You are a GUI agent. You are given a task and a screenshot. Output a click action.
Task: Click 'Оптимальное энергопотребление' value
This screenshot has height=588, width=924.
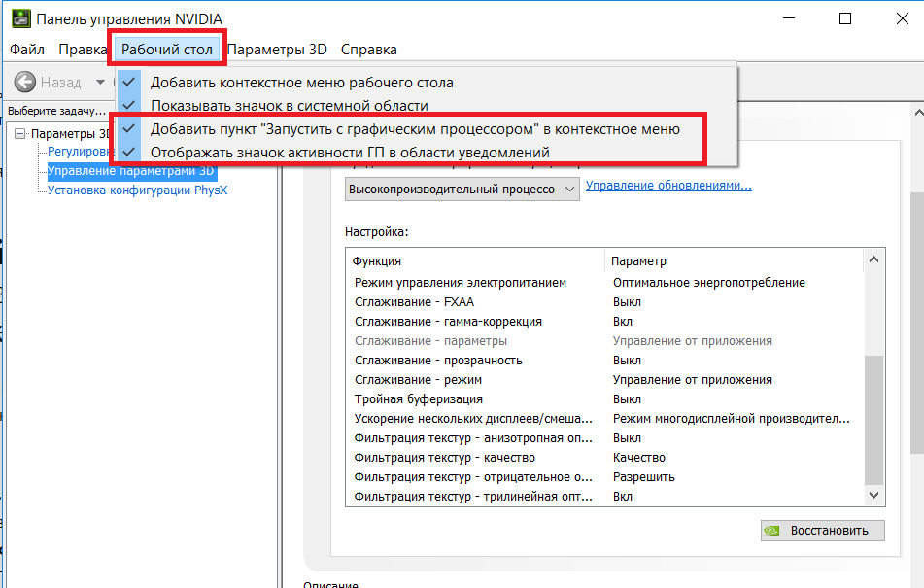tap(709, 282)
